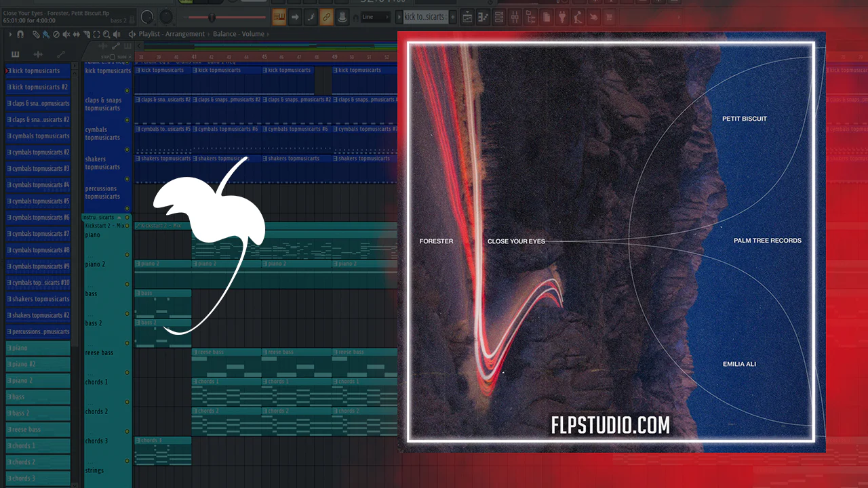Click the first round knob in top toolbar
The width and height of the screenshot is (868, 488).
pyautogui.click(x=147, y=16)
